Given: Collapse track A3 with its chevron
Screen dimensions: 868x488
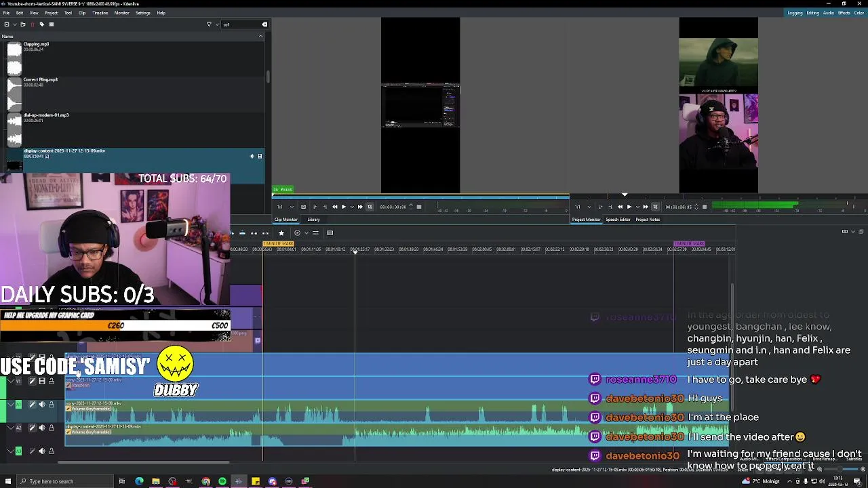Looking at the screenshot, I should [x=11, y=451].
